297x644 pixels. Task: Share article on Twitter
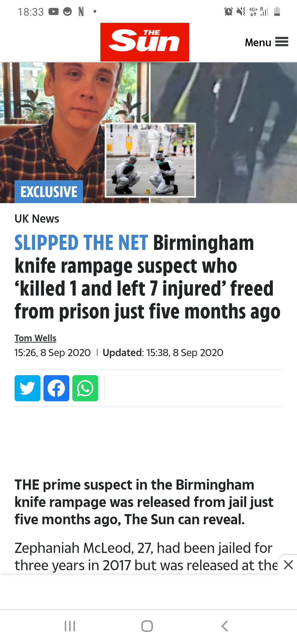coord(28,388)
